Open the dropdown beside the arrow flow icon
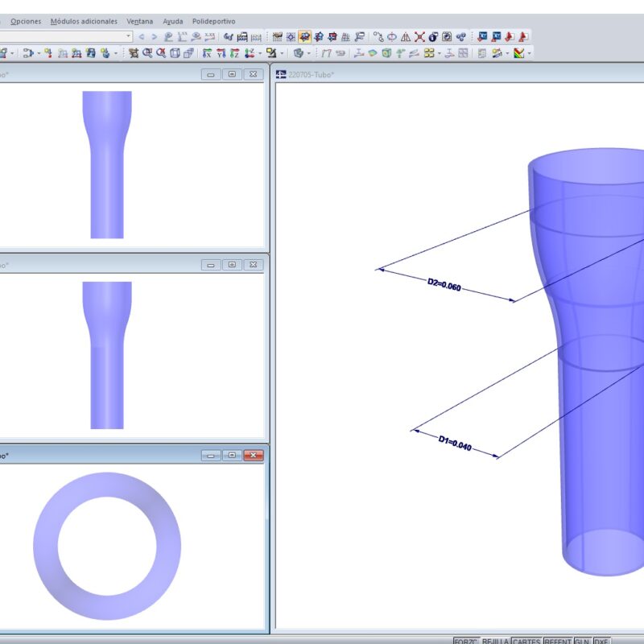This screenshot has height=644, width=644. tap(39, 53)
